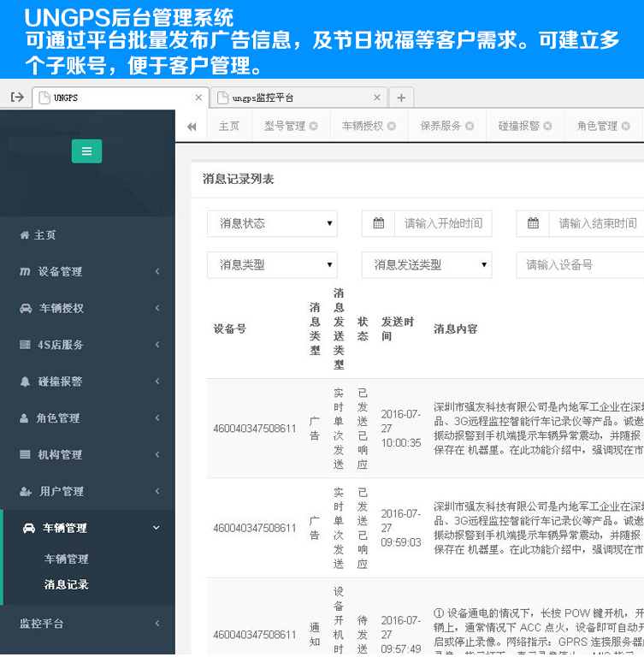Screen dimensions: 644x663
Task: Expand the 机构管理 sidebar menu chevron
Action: point(157,454)
